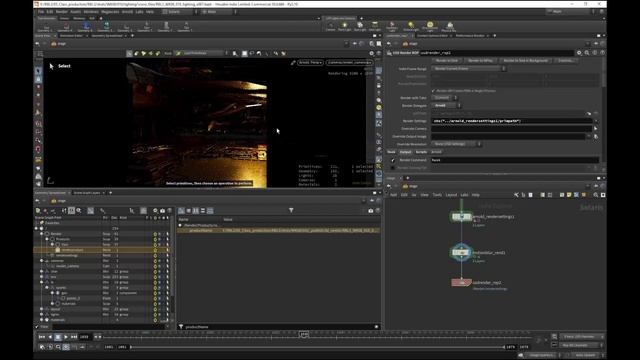
Task: Open the File menu
Action: 41,12
